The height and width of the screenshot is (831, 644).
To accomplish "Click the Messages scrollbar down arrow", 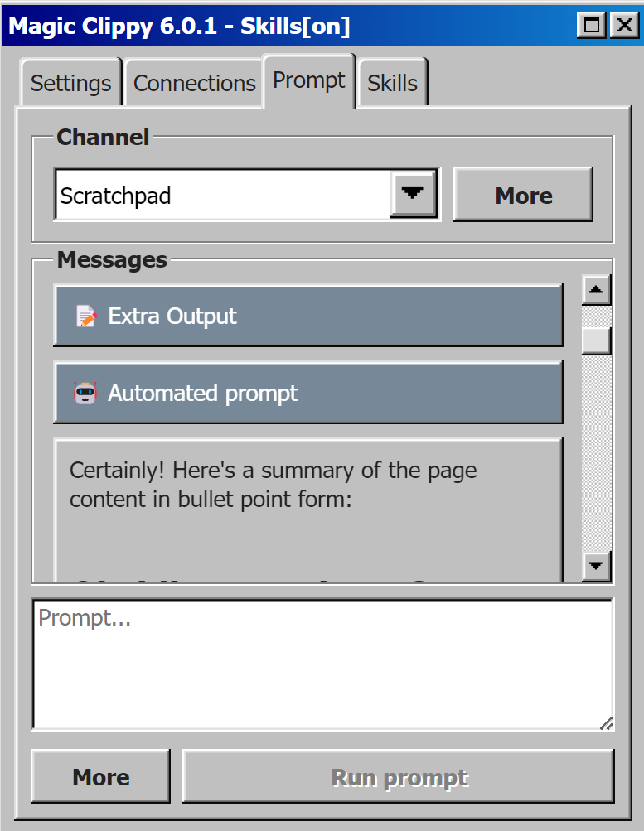I will (x=596, y=566).
